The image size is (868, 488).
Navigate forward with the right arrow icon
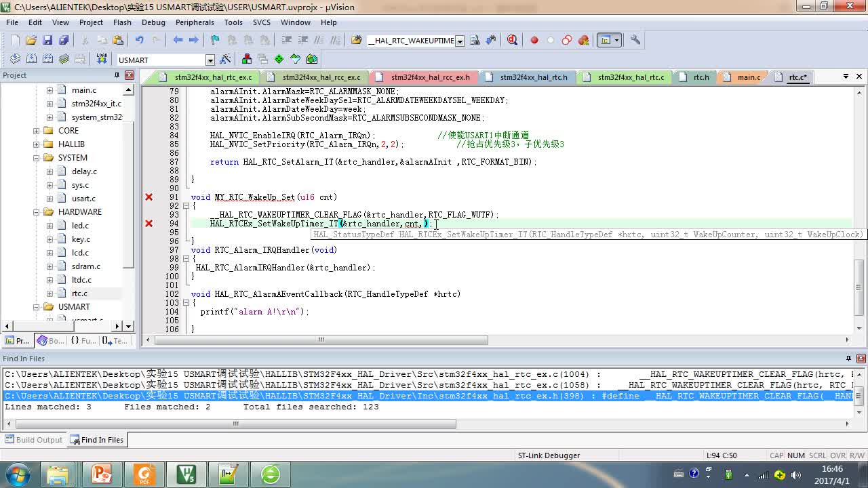(194, 40)
